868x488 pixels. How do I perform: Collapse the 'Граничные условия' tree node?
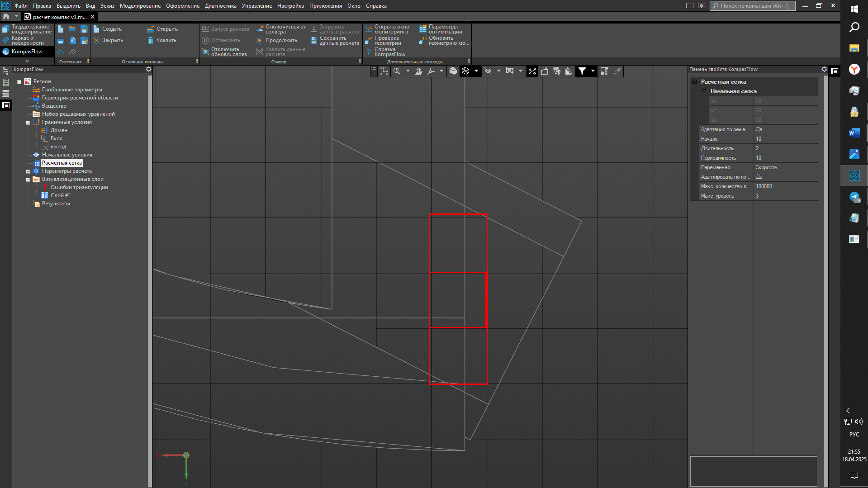pyautogui.click(x=28, y=123)
